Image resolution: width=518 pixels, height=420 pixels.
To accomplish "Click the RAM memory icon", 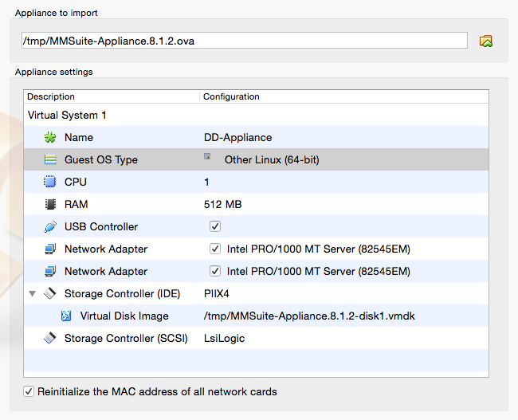I will [49, 205].
